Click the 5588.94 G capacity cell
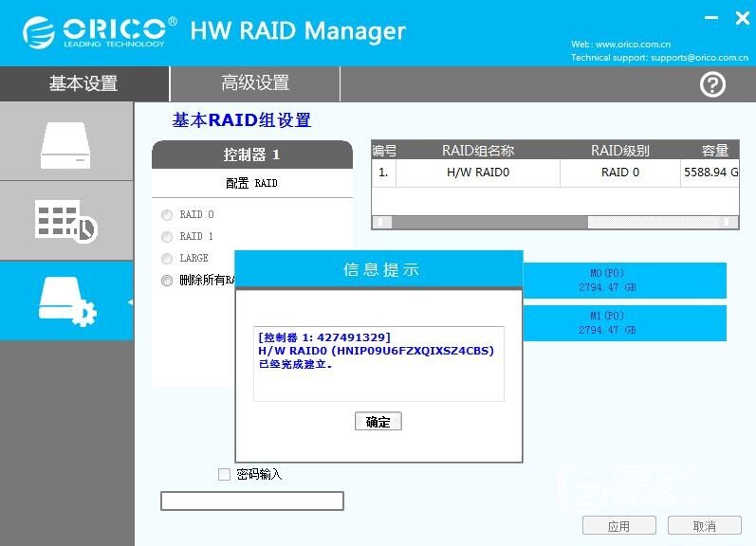The height and width of the screenshot is (546, 756). click(x=710, y=173)
